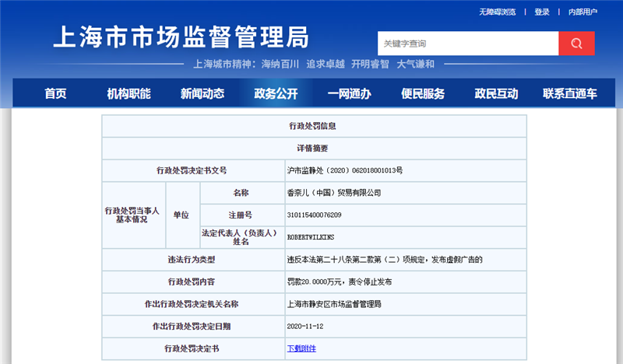Open the 机构职能 navigation tab

pos(128,94)
